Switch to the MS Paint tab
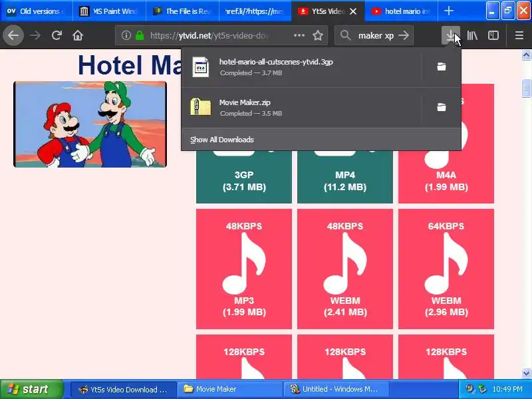532x399 pixels. tap(109, 11)
